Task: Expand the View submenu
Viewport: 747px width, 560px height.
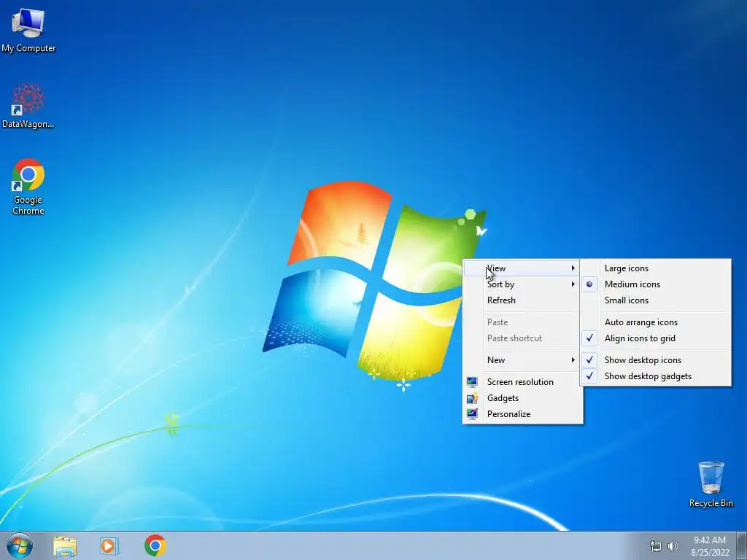Action: (522, 268)
